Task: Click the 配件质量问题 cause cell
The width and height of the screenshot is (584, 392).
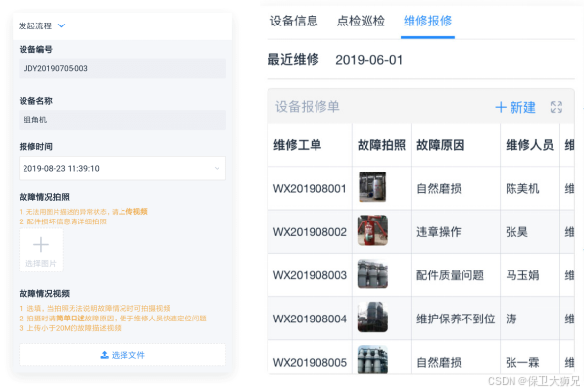Action: (x=450, y=275)
